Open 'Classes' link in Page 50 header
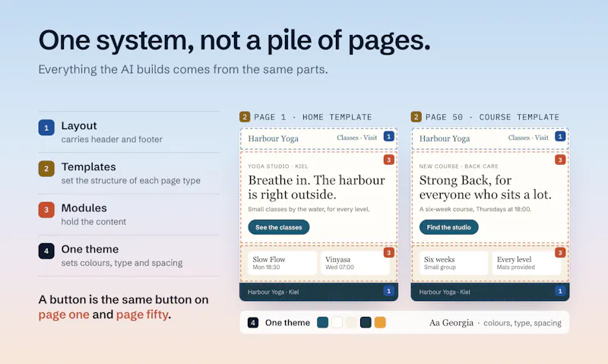 point(519,138)
